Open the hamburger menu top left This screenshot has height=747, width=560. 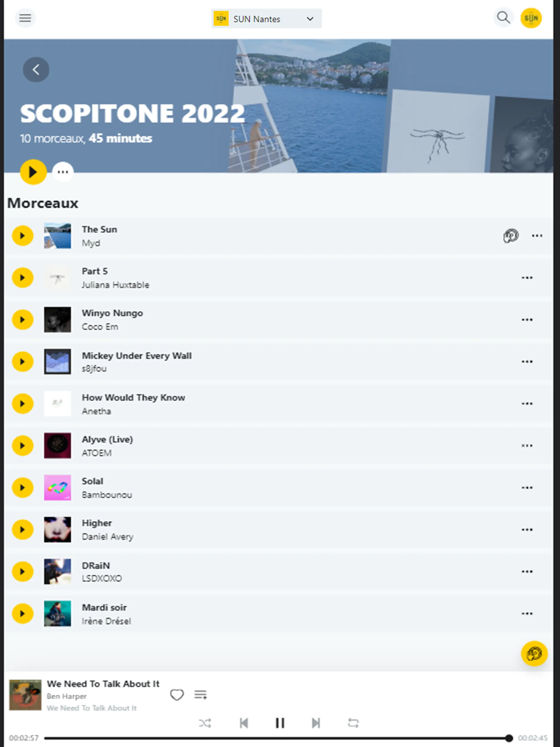coord(25,18)
